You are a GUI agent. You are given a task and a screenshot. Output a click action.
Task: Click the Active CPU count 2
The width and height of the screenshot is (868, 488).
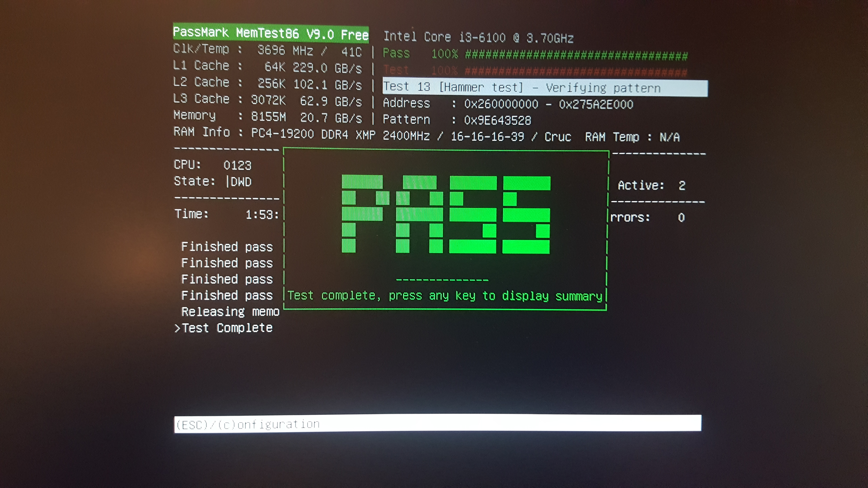coord(682,186)
